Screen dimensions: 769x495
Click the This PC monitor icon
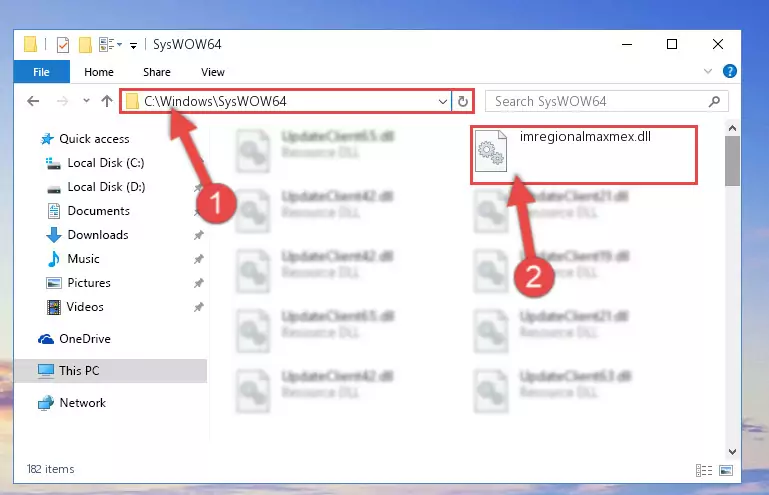(x=46, y=371)
